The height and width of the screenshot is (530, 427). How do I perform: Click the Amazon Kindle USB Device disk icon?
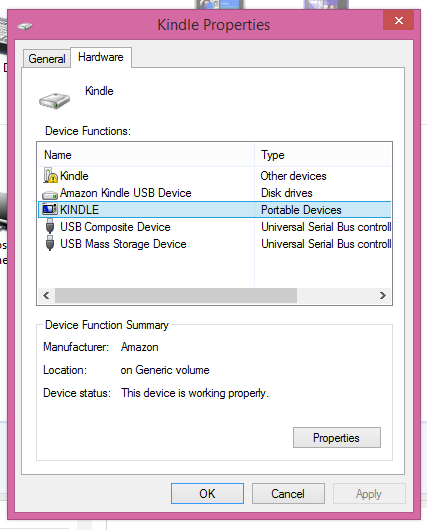click(50, 195)
